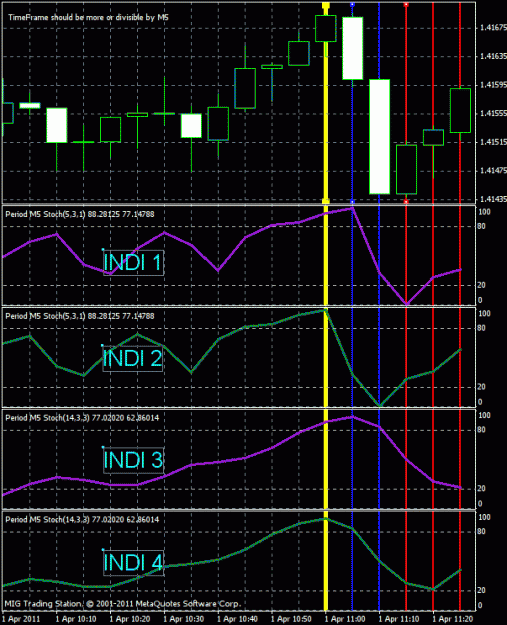Click the Stoch(5,3,1) title in the INDI 1 panel
The image size is (507, 625).
[80, 214]
